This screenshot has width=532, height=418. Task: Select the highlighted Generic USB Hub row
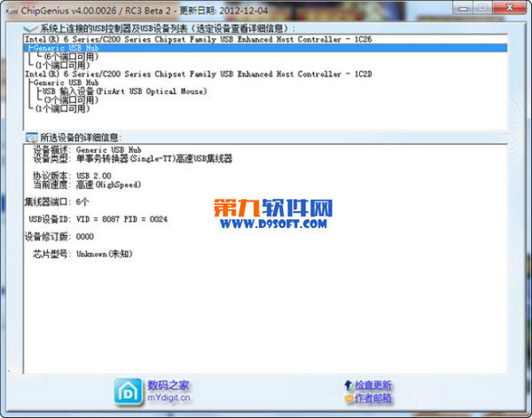click(x=266, y=48)
